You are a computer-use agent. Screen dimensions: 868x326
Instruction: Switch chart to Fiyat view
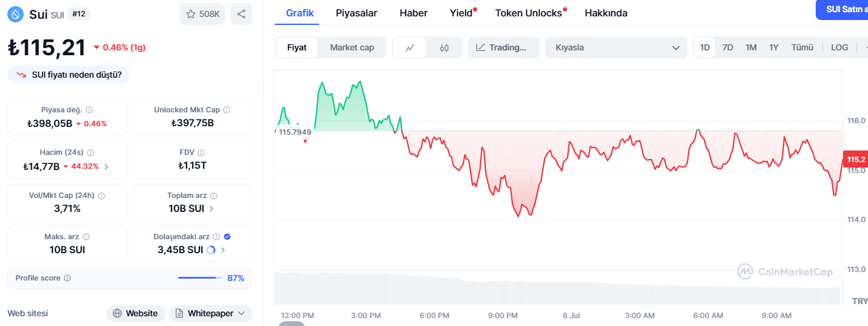tap(297, 47)
